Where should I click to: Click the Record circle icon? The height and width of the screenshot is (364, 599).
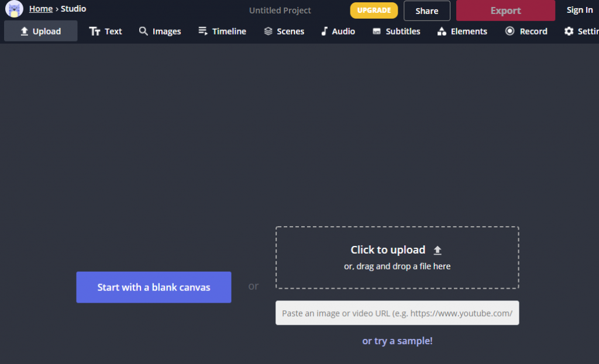[x=510, y=32]
